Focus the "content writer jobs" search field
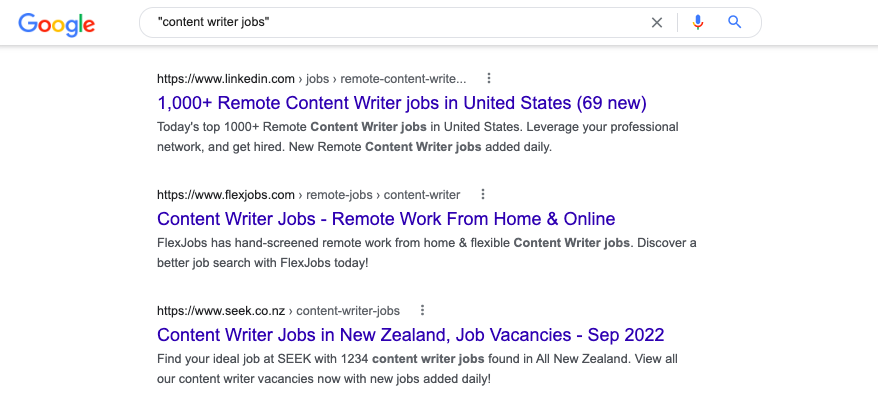878x408 pixels. pos(390,22)
